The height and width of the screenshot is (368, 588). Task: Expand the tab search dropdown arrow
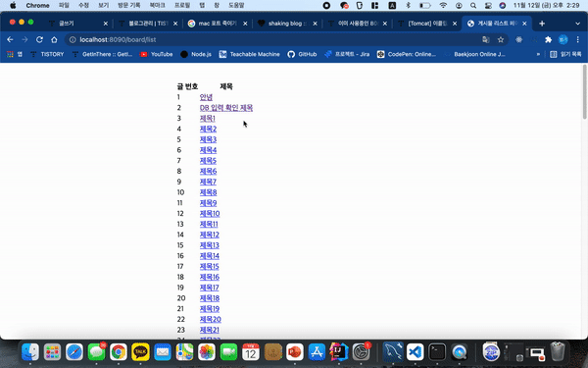pyautogui.click(x=577, y=24)
